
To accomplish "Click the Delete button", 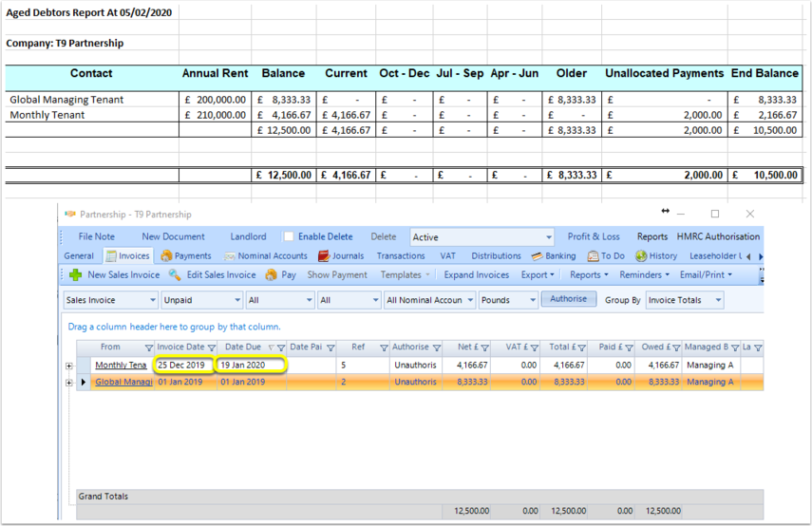I will [384, 236].
